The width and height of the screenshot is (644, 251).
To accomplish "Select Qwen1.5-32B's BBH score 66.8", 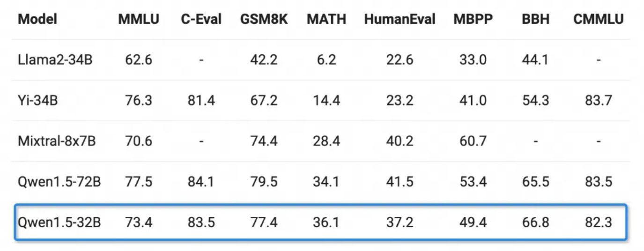I will click(536, 222).
